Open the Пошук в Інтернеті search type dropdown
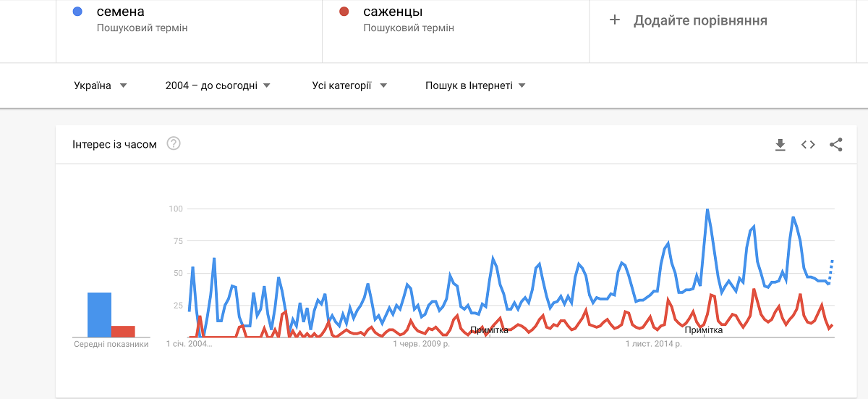Viewport: 868px width, 399px height. [x=475, y=85]
